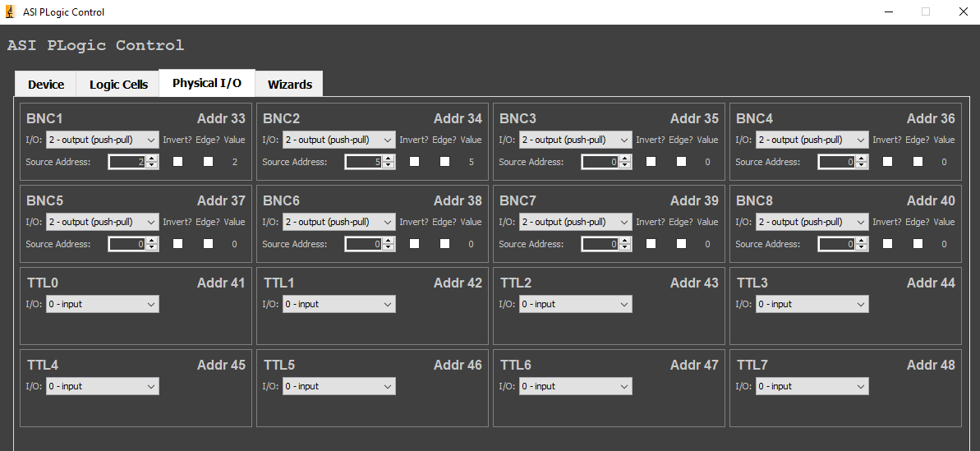Focus the BNC5 Source Address field
The image size is (980, 451).
coord(127,244)
